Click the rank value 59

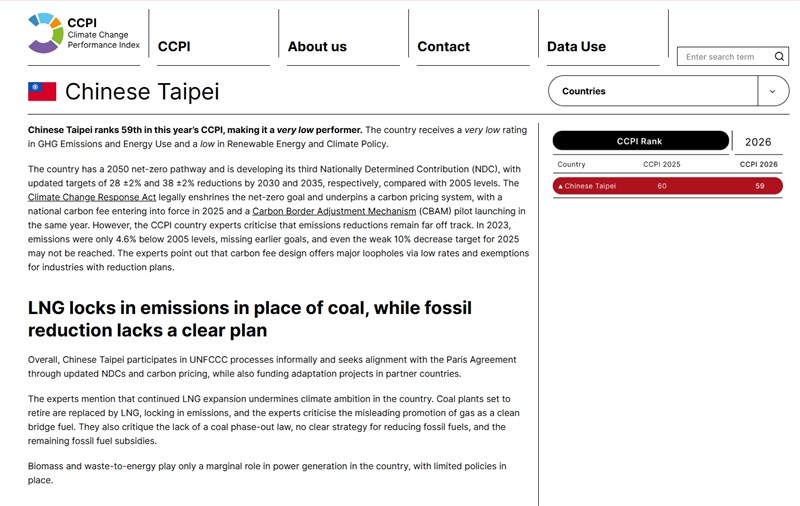[760, 186]
